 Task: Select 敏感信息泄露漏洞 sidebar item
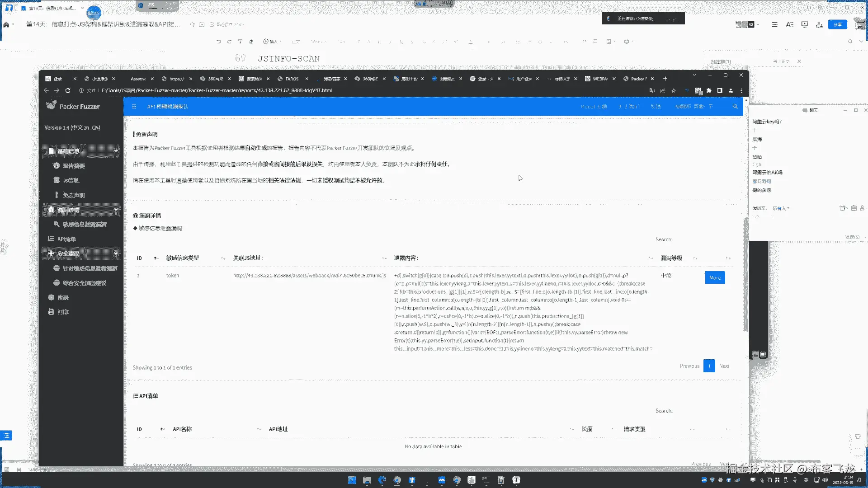(85, 225)
